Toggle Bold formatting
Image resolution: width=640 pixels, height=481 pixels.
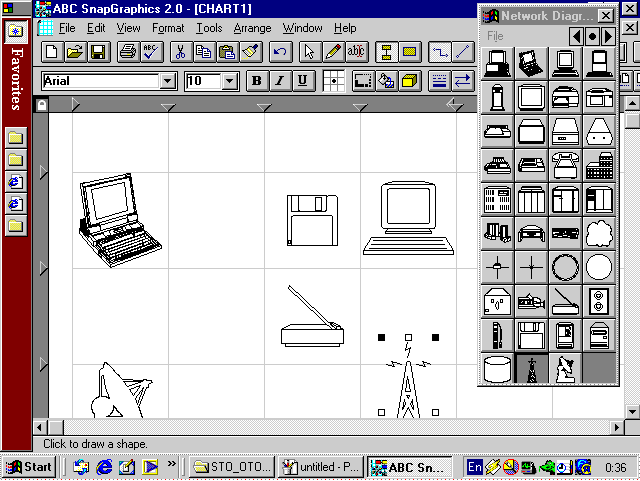pyautogui.click(x=257, y=81)
